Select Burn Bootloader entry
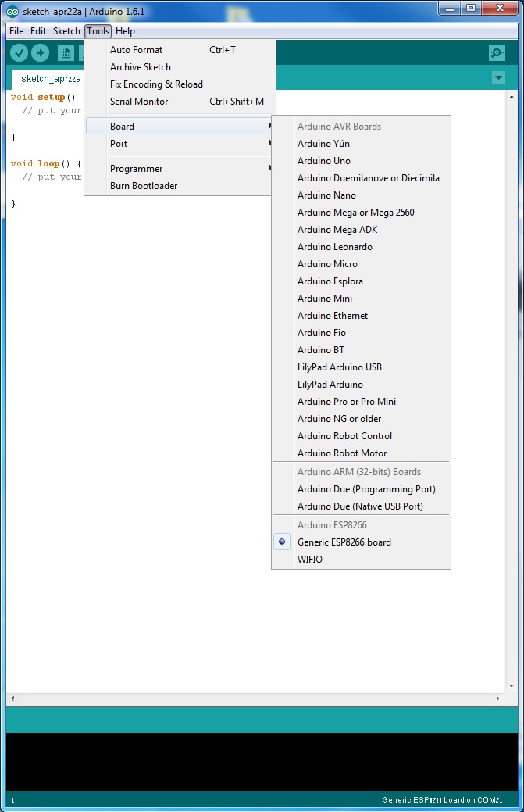This screenshot has width=524, height=812. (x=179, y=185)
